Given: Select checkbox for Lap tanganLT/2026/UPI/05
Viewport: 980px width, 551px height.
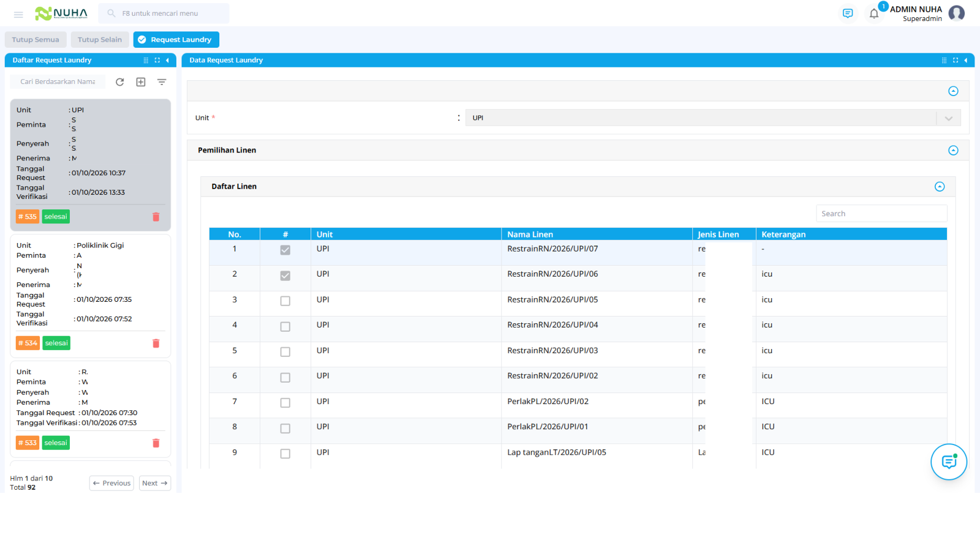Looking at the screenshot, I should (285, 454).
